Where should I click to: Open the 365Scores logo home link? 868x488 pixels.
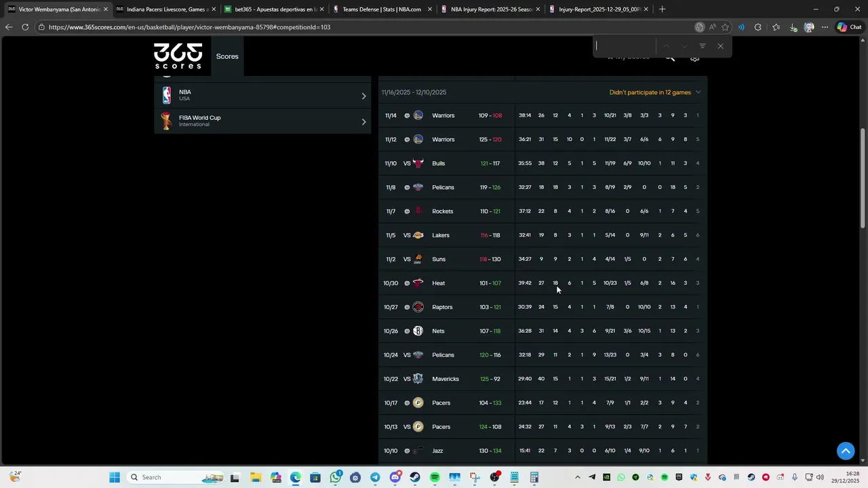click(178, 56)
